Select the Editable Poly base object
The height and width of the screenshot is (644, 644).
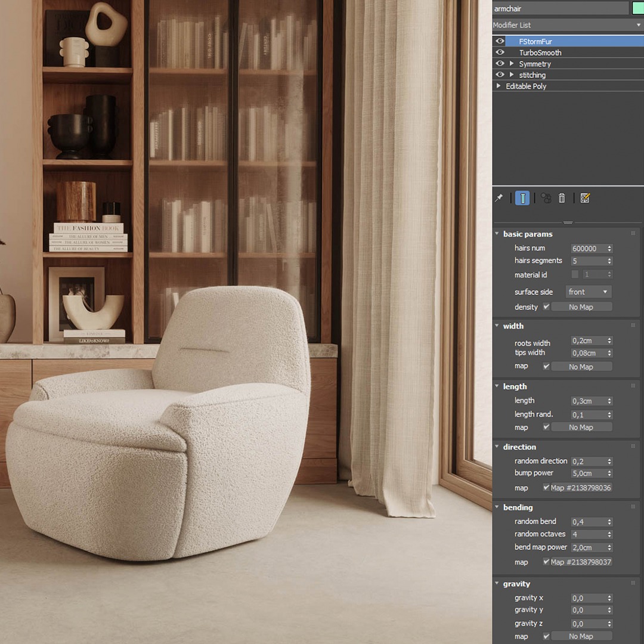568,86
